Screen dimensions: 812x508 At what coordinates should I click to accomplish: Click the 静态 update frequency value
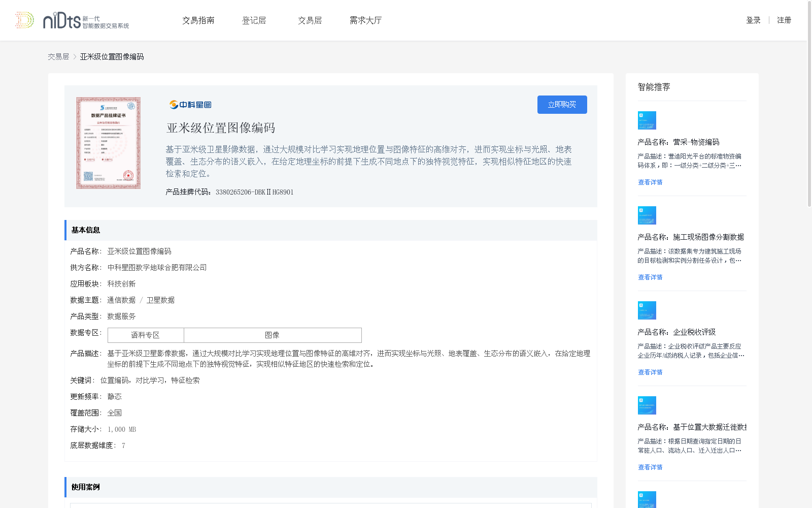114,397
